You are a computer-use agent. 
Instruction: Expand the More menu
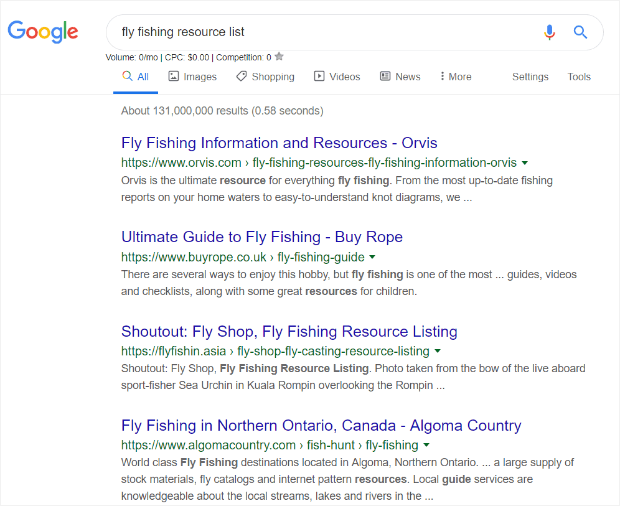(x=456, y=77)
